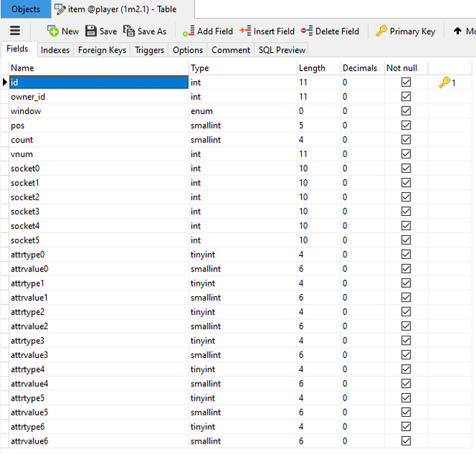Image resolution: width=476 pixels, height=454 pixels.
Task: Click the Save As icon
Action: click(x=129, y=31)
